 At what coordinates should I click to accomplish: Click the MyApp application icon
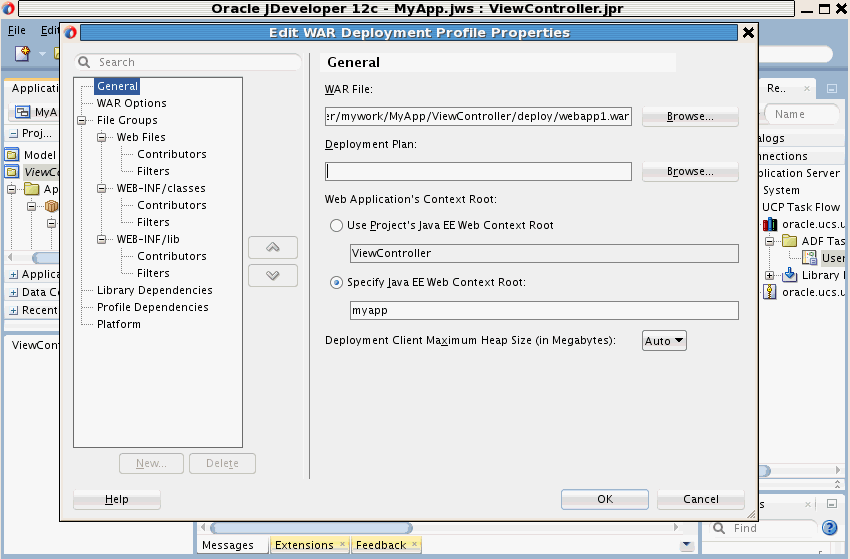pyautogui.click(x=22, y=112)
